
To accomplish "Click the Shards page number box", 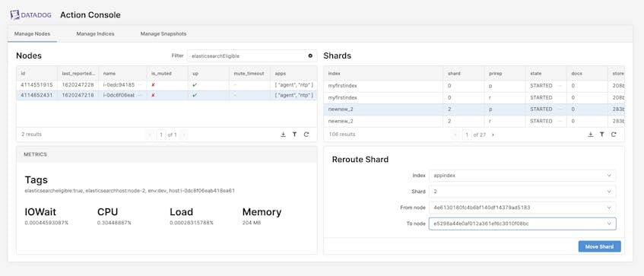I will point(467,135).
